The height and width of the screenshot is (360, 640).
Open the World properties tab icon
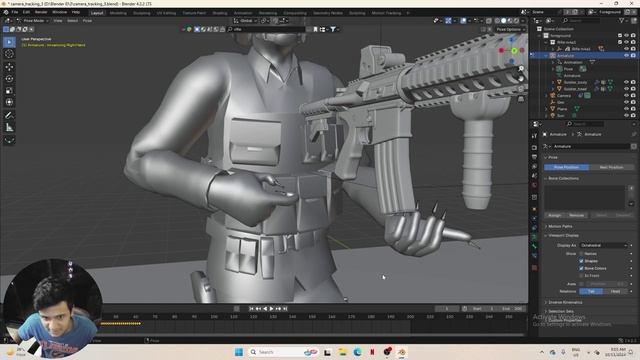coord(534,185)
